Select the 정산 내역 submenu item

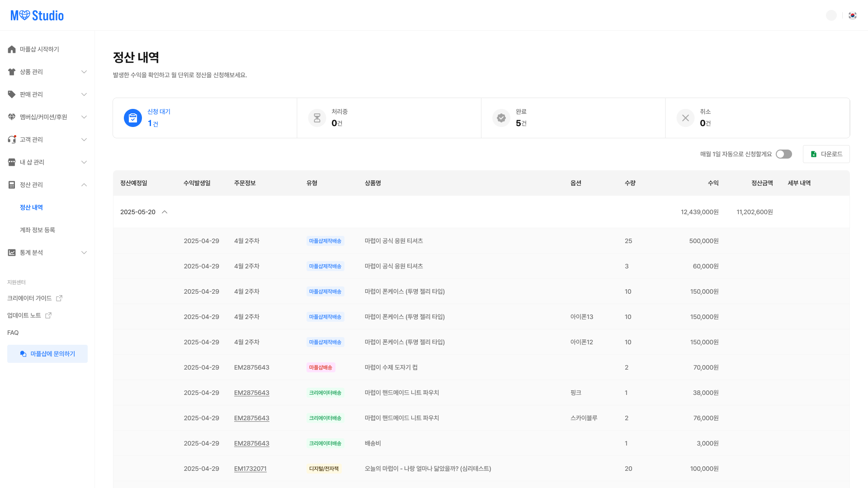tap(31, 207)
